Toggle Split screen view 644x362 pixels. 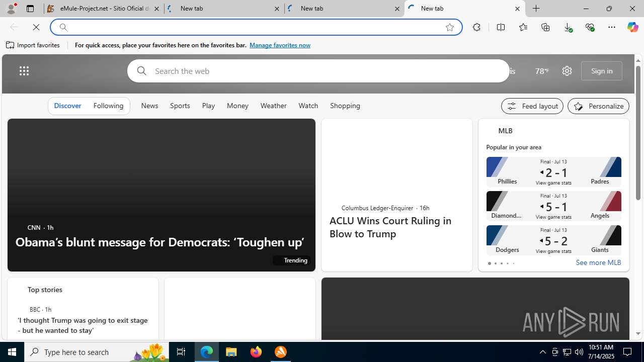[x=501, y=27]
